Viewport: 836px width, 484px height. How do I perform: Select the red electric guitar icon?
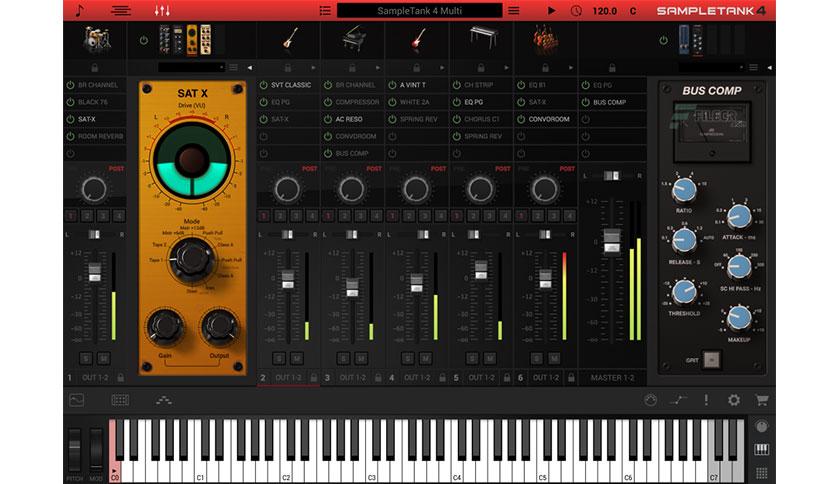417,39
